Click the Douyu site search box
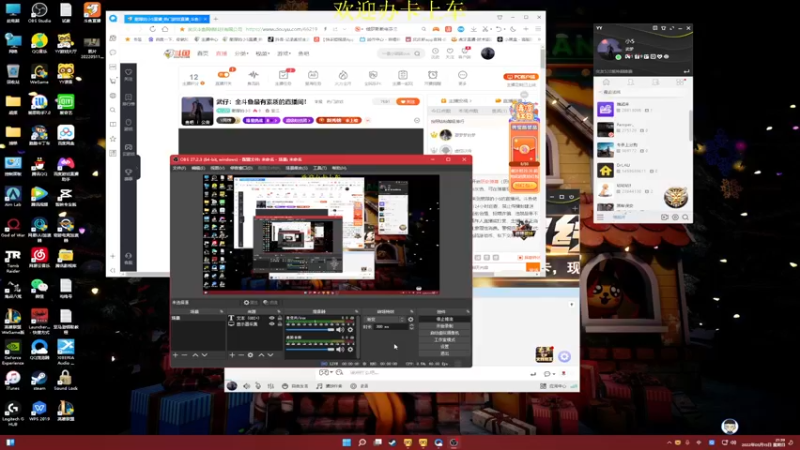800x450 pixels. click(x=401, y=53)
